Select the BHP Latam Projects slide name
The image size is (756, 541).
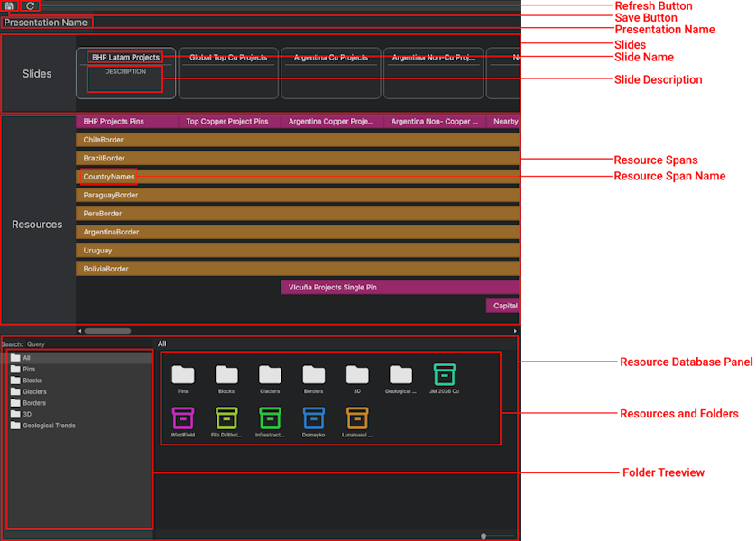pyautogui.click(x=125, y=57)
